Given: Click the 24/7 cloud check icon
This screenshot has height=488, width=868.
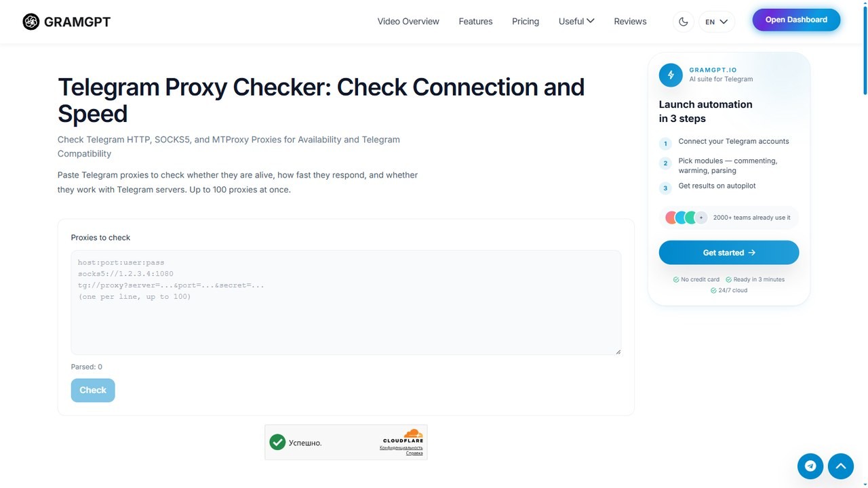Looking at the screenshot, I should tap(713, 290).
